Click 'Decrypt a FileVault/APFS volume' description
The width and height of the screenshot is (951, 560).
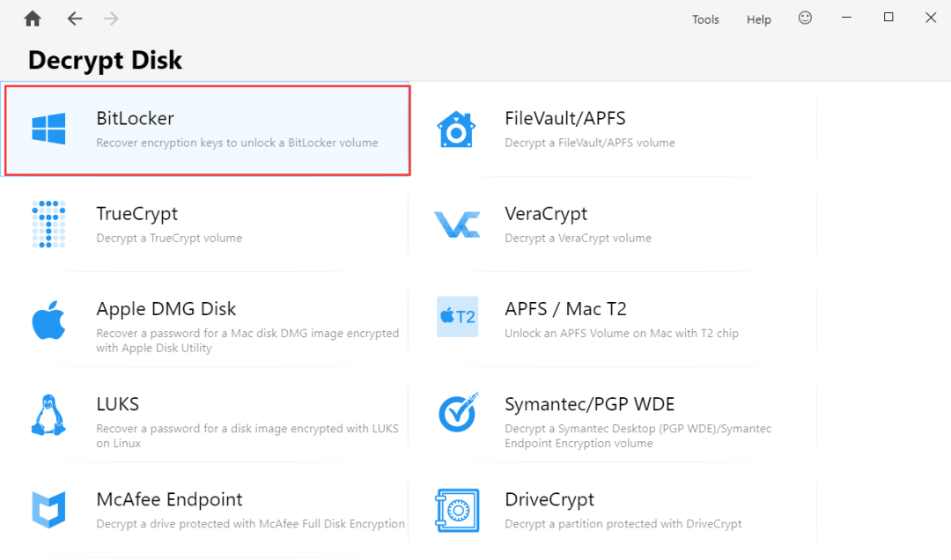tap(589, 144)
